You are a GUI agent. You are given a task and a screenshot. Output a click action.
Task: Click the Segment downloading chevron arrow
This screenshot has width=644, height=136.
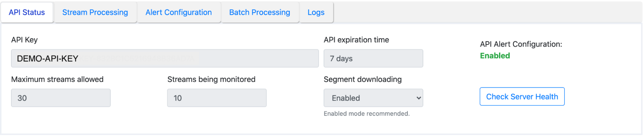[x=418, y=98]
